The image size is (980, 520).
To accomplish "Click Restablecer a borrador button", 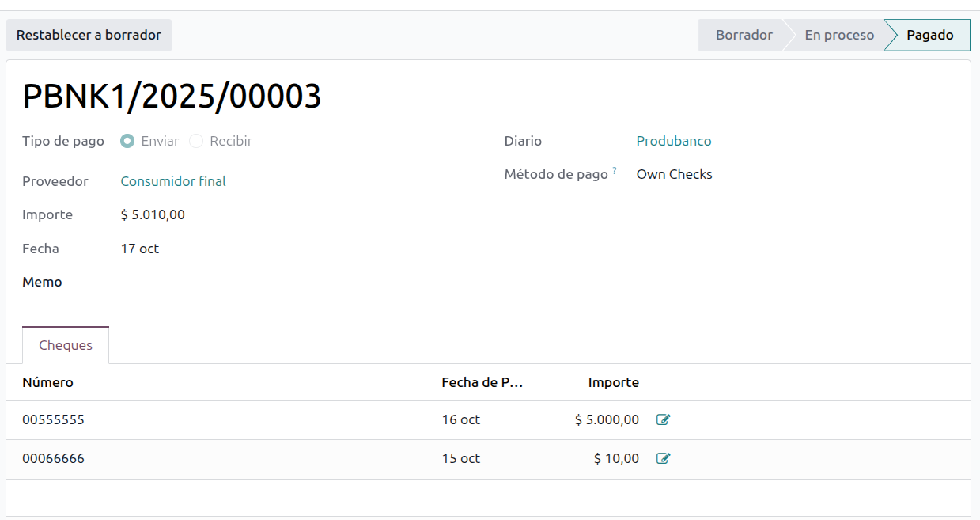I will click(x=89, y=36).
